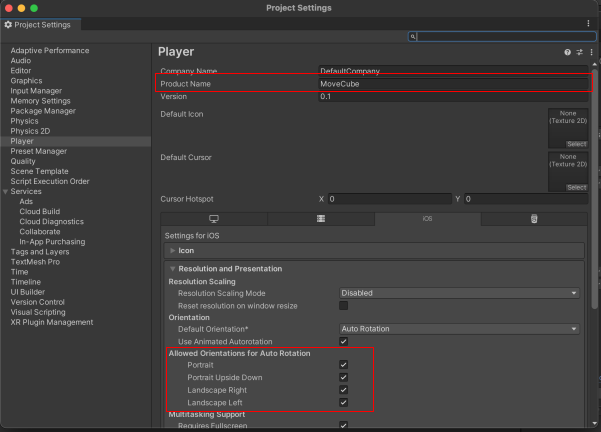Open Quality settings

pyautogui.click(x=23, y=161)
